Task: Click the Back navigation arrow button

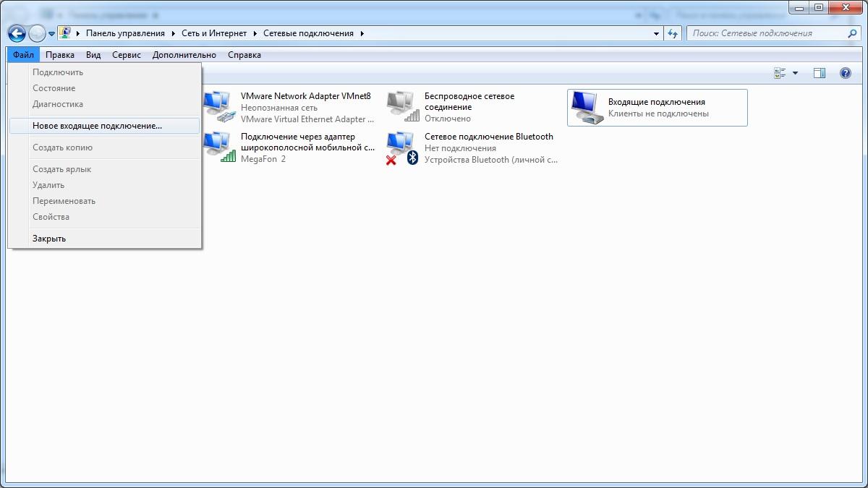Action: [17, 33]
